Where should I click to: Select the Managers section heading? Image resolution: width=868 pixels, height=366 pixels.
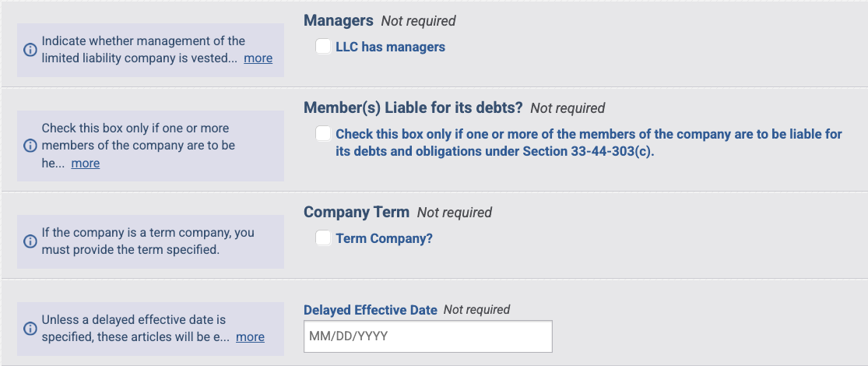pyautogui.click(x=339, y=21)
